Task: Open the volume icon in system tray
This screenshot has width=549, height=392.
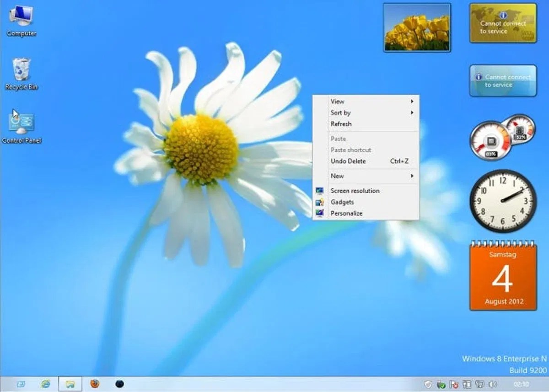Action: click(x=492, y=385)
